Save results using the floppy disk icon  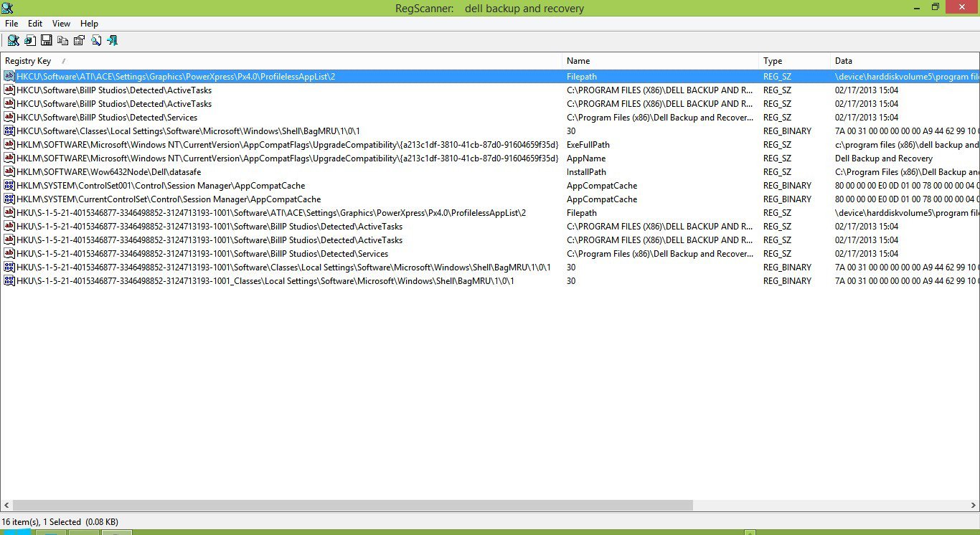47,40
